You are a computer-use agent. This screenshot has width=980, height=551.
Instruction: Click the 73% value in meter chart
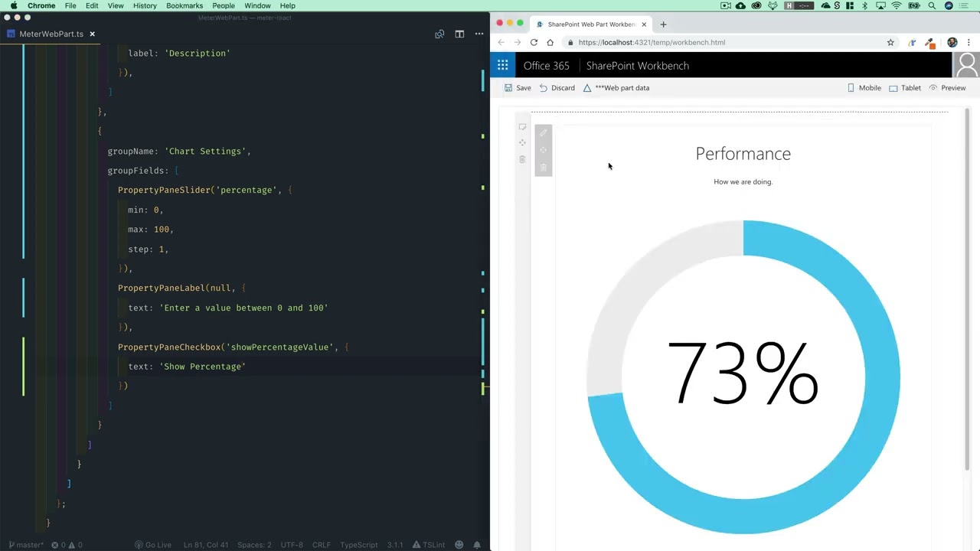click(x=743, y=374)
